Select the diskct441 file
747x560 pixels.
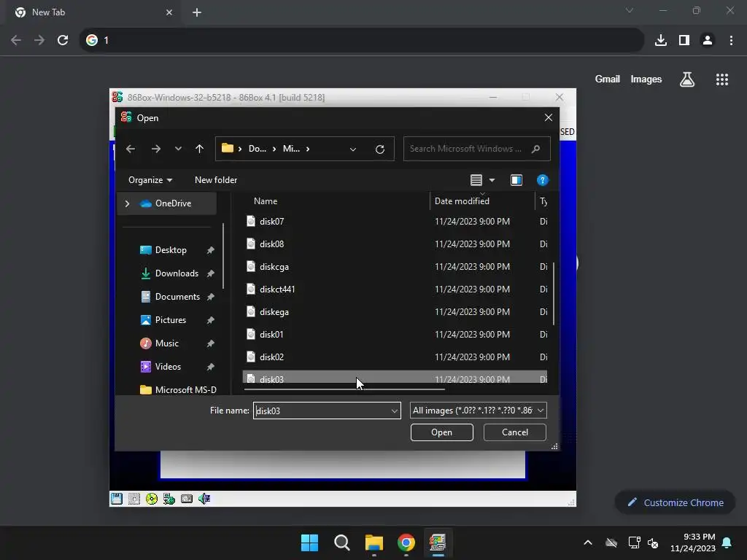[395, 289]
